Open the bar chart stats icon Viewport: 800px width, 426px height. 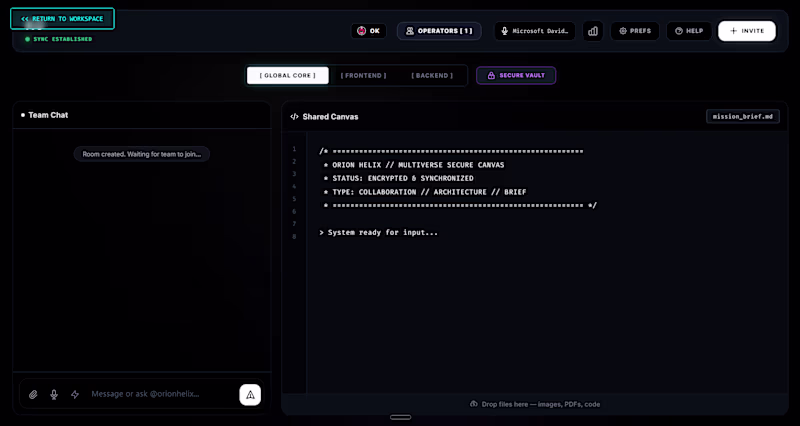click(593, 31)
